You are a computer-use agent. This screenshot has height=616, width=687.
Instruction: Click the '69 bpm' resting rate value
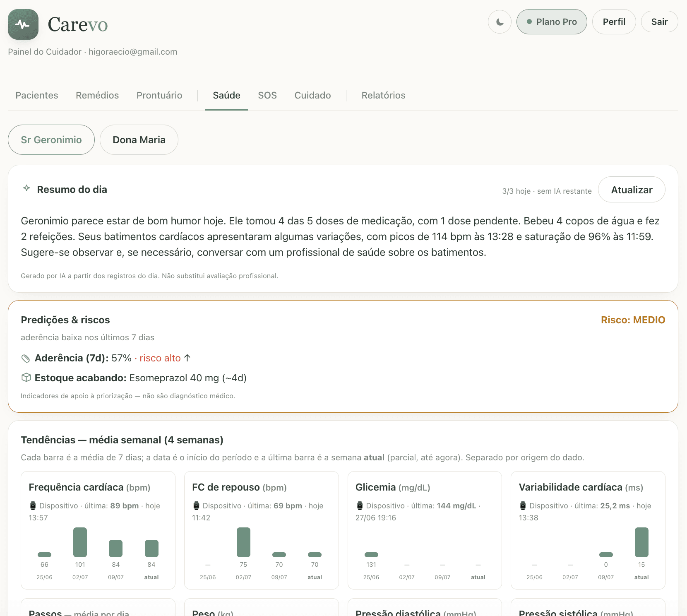[x=288, y=506]
